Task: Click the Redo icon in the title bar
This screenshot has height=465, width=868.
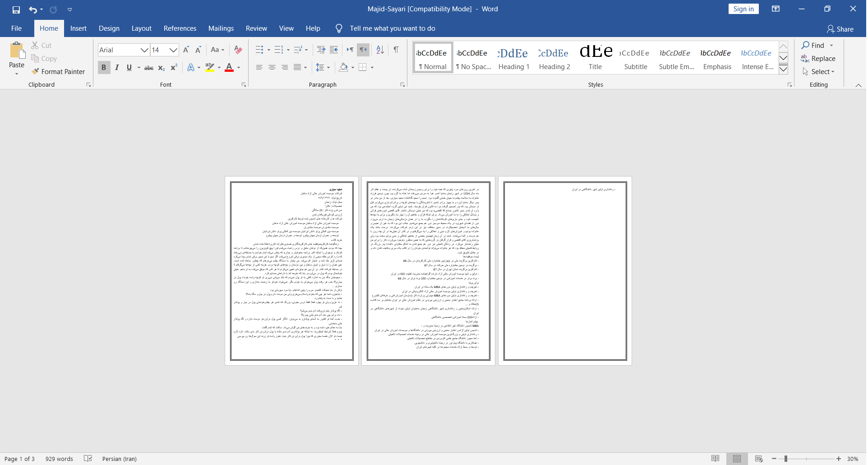Action: pyautogui.click(x=53, y=9)
